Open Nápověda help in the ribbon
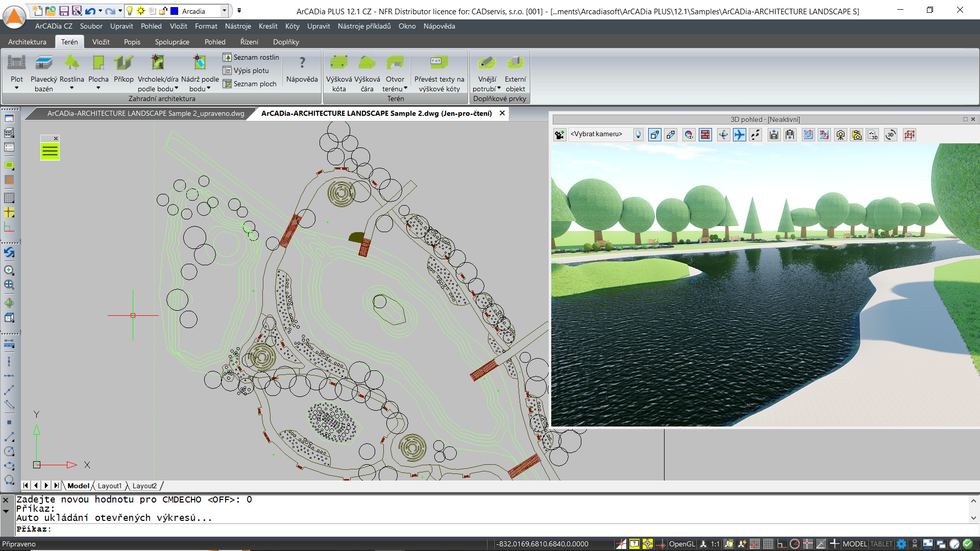980x551 pixels. click(x=302, y=69)
